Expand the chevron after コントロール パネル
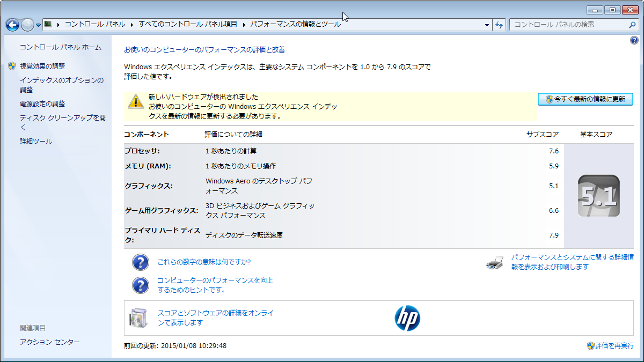Screen dimensions: 644x362 coord(131,24)
